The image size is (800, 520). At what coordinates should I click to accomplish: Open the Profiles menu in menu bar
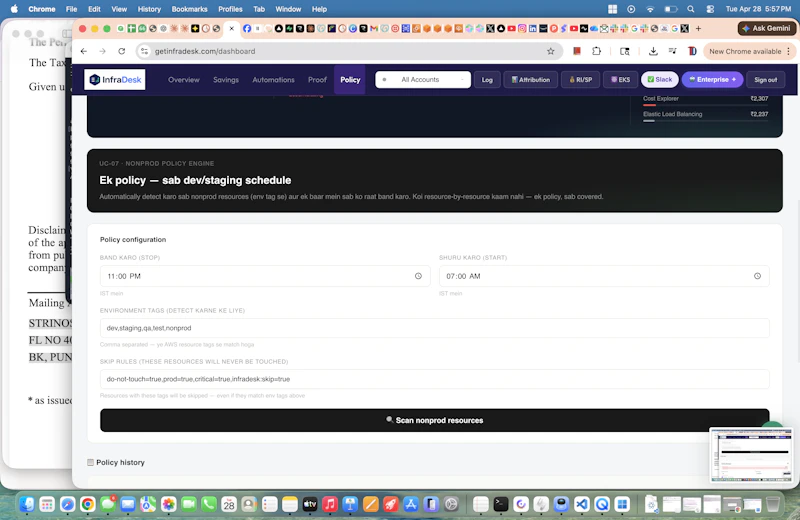pos(230,9)
